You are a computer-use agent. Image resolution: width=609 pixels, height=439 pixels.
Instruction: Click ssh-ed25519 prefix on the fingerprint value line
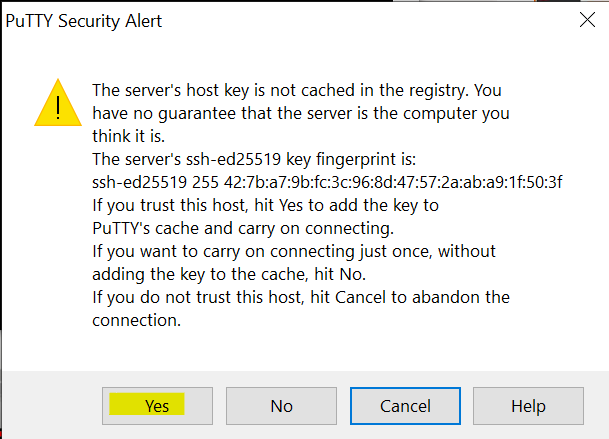pos(139,182)
